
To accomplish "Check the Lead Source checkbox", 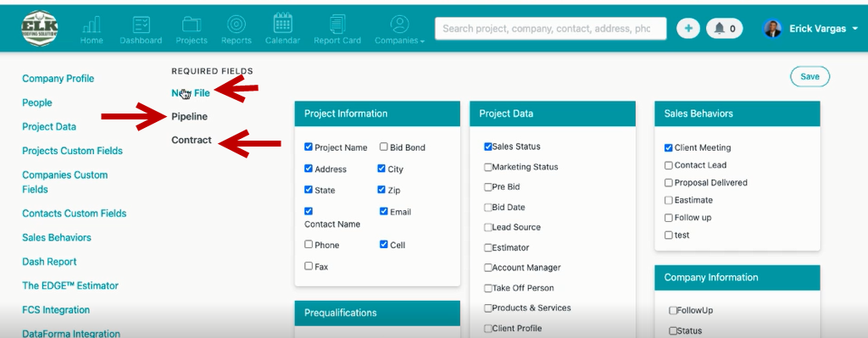I will tap(487, 227).
